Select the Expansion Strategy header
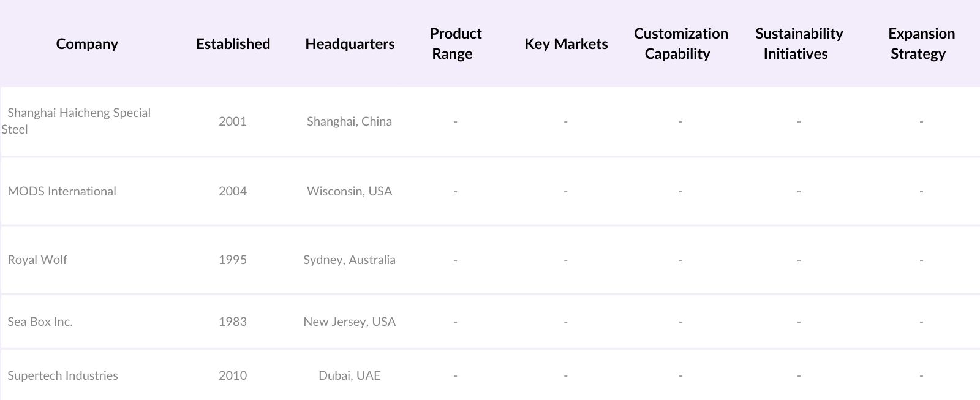980x400 pixels. (921, 43)
